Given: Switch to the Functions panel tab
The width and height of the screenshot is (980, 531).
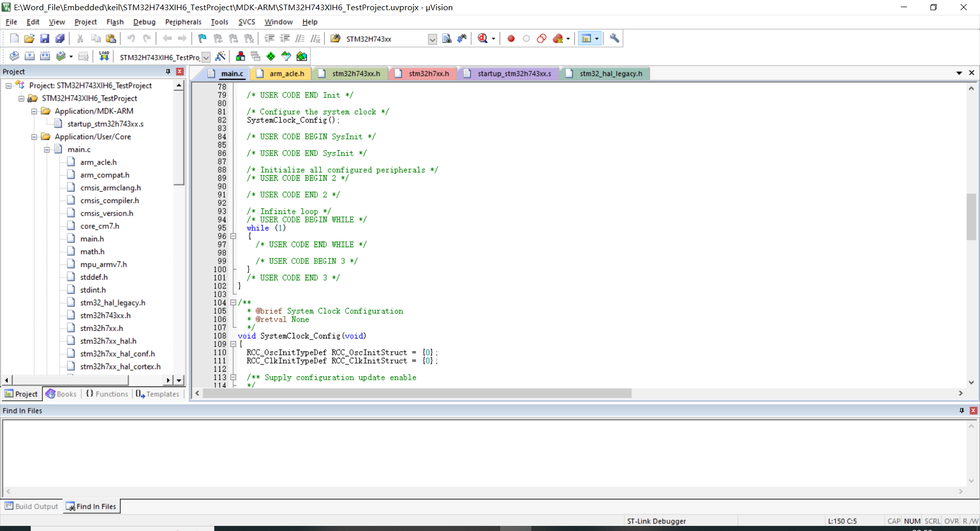Looking at the screenshot, I should pos(107,394).
